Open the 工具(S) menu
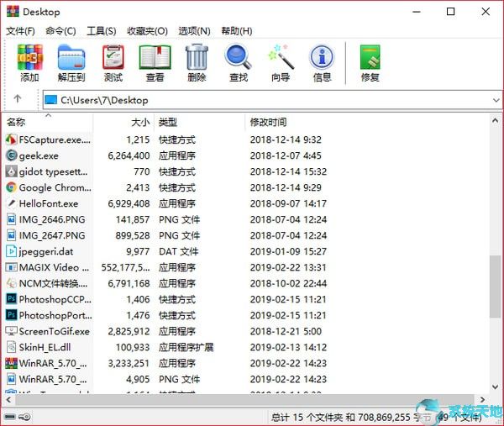Image resolution: width=504 pixels, height=426 pixels. (x=102, y=31)
